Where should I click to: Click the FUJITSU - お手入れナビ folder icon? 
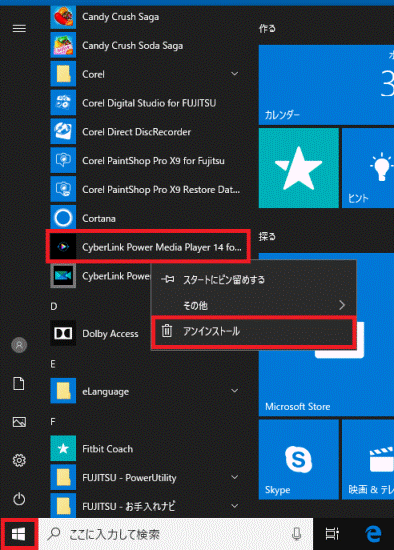(x=63, y=505)
